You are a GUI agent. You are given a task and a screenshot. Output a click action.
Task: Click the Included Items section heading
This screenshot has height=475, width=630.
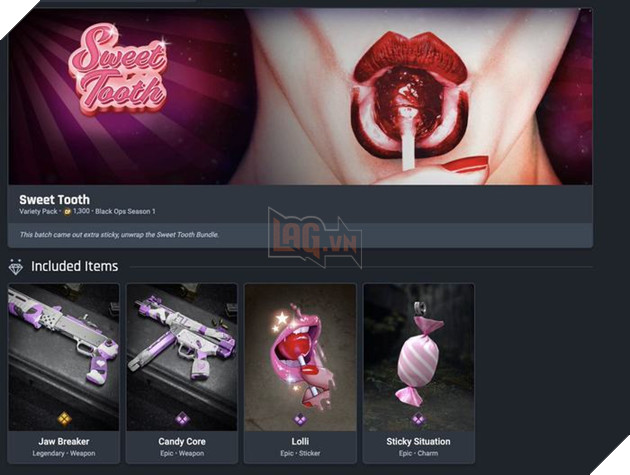click(x=75, y=266)
